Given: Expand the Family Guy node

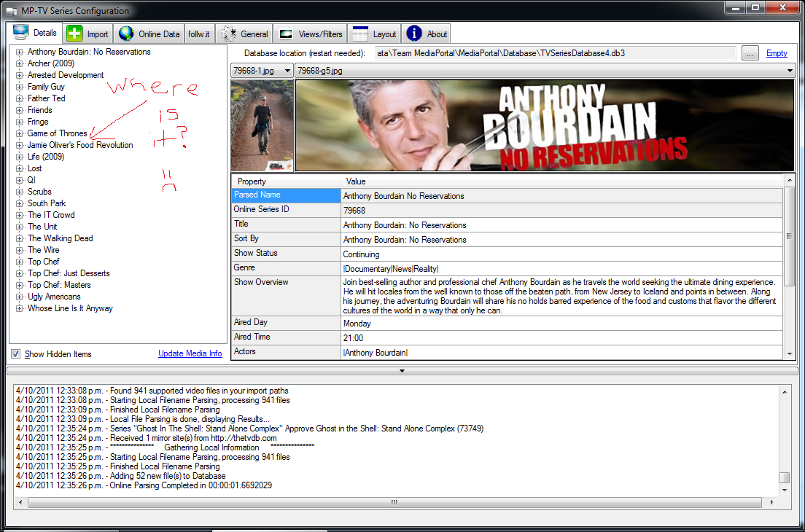Looking at the screenshot, I should [19, 87].
